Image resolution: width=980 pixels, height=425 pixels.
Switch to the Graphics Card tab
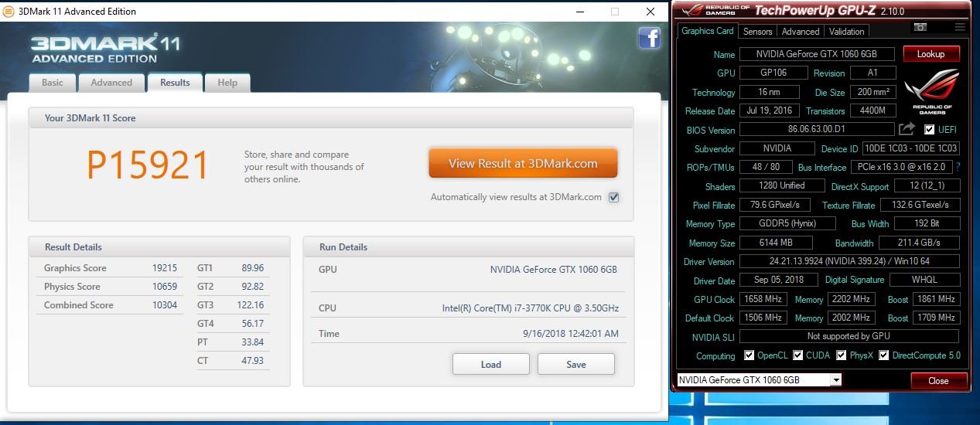click(707, 31)
